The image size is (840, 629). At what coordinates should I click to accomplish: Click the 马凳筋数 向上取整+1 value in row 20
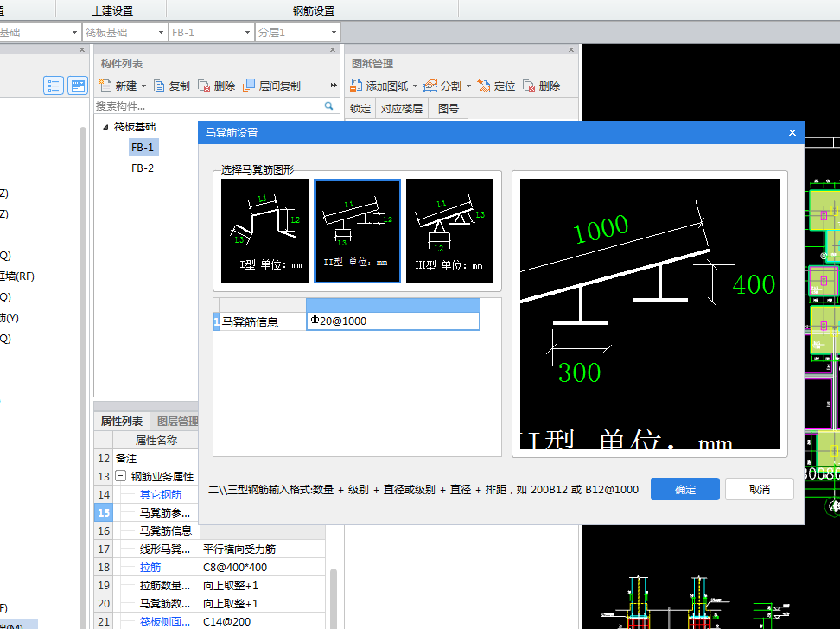(263, 604)
